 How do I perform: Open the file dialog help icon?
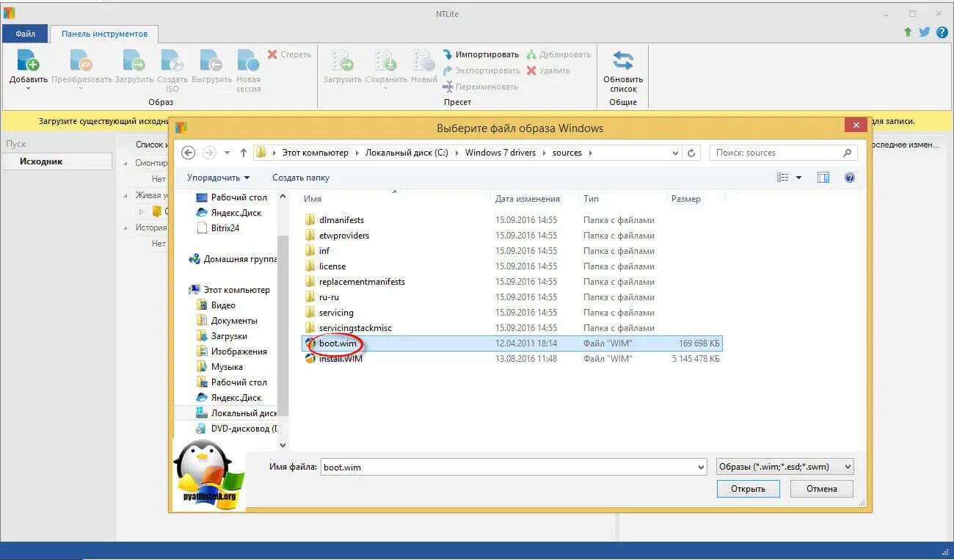tap(850, 178)
